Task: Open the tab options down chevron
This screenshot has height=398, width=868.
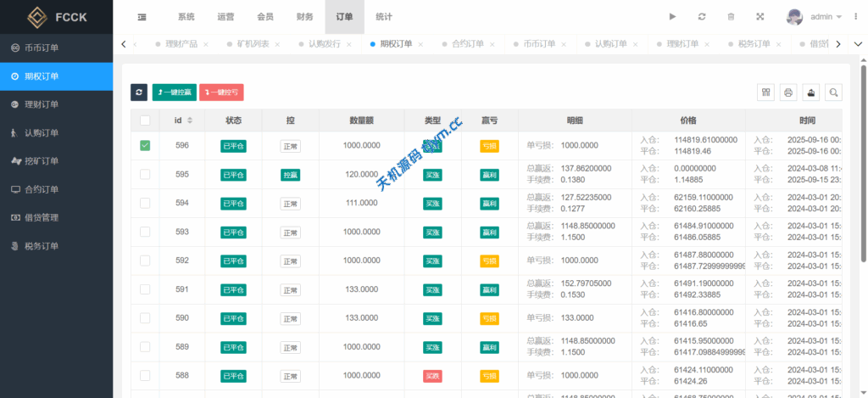Action: pyautogui.click(x=858, y=44)
